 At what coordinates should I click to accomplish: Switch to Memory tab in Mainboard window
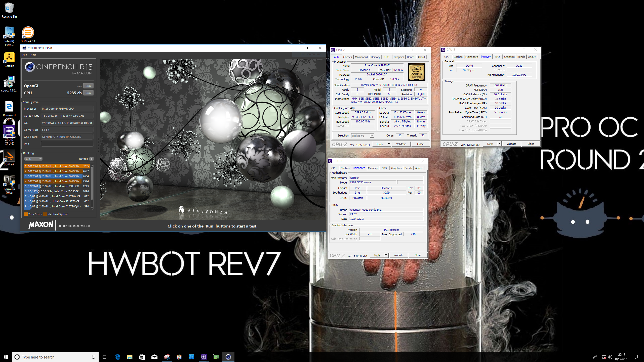pyautogui.click(x=373, y=168)
